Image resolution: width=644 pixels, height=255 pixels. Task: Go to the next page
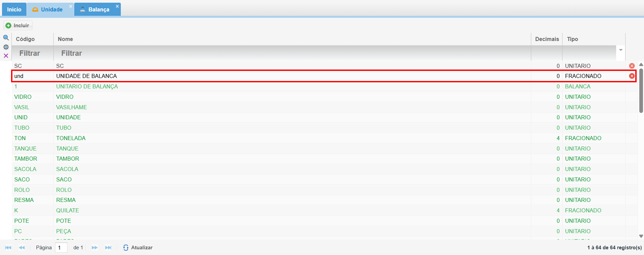[x=95, y=248]
